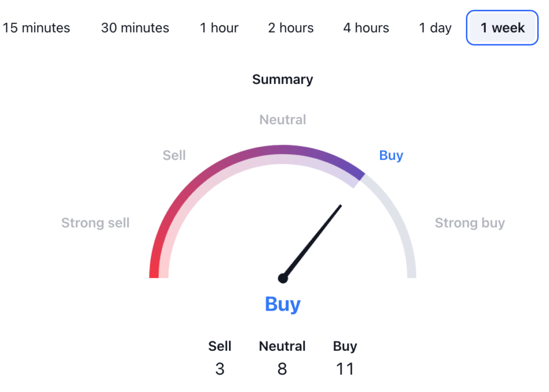Click the large blue Buy rating text

(283, 304)
